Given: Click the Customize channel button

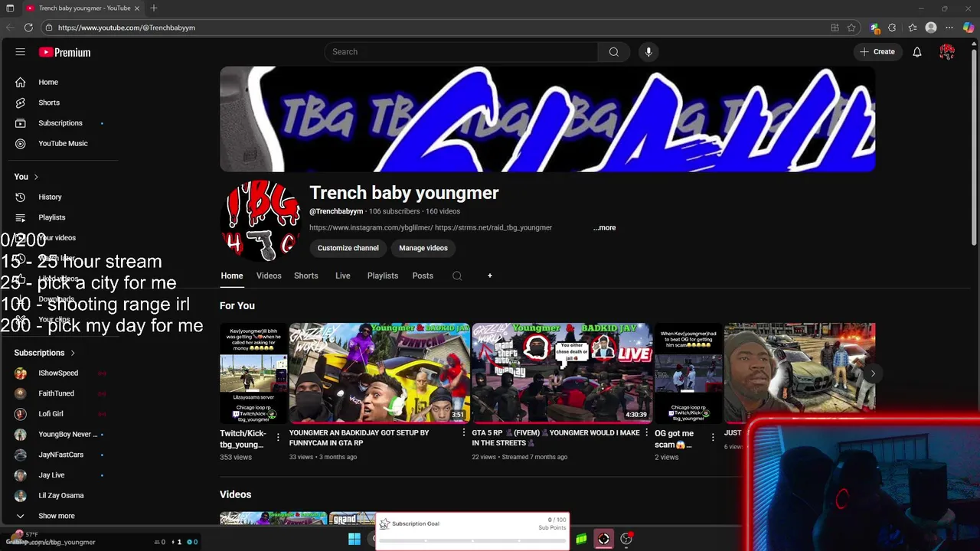Looking at the screenshot, I should [348, 248].
